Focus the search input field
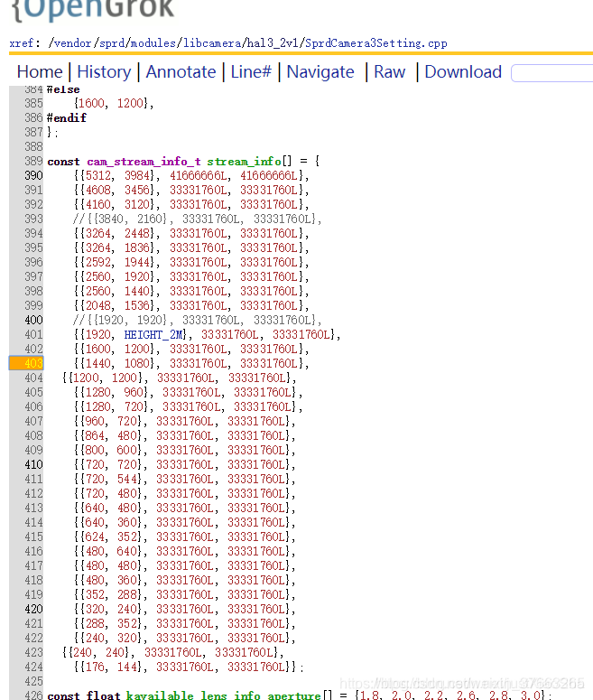 coord(552,73)
